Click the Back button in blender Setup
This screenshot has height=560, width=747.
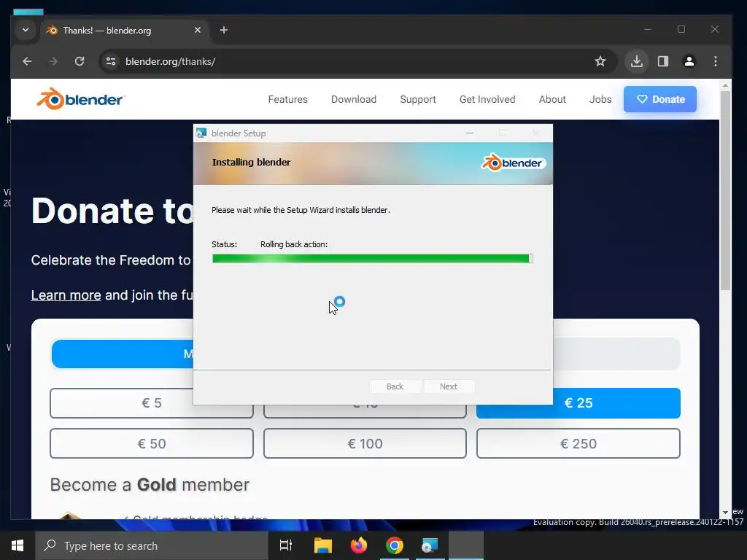[x=395, y=386]
